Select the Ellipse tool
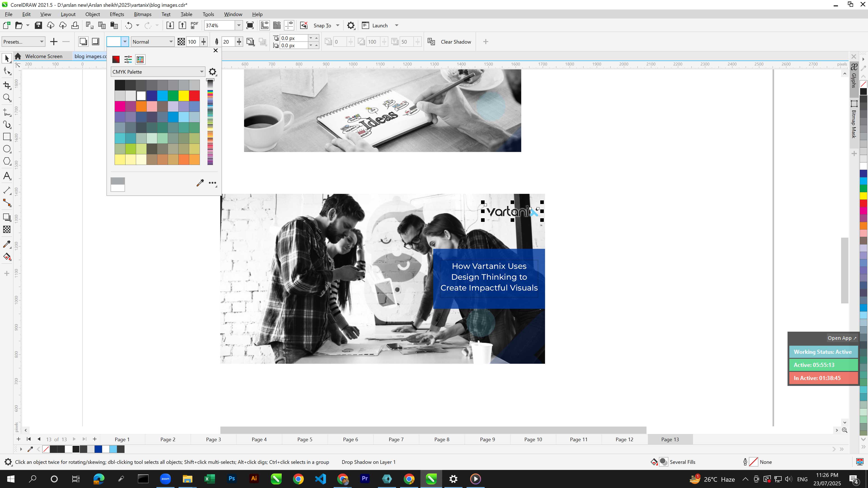868x488 pixels. tap(7, 149)
